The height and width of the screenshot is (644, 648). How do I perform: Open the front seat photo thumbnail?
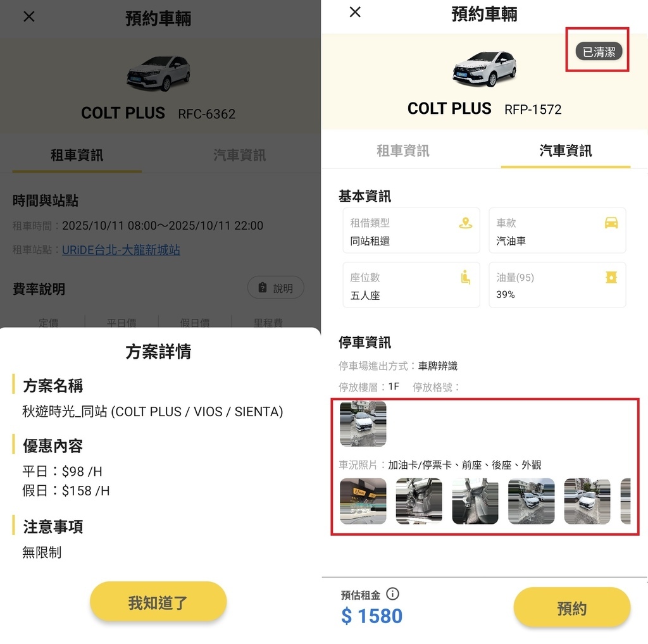[419, 501]
